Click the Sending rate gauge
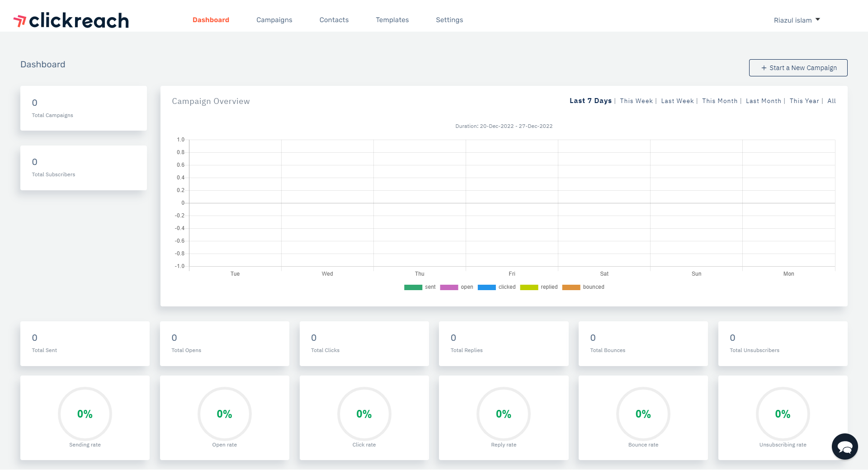868x470 pixels. pos(85,414)
